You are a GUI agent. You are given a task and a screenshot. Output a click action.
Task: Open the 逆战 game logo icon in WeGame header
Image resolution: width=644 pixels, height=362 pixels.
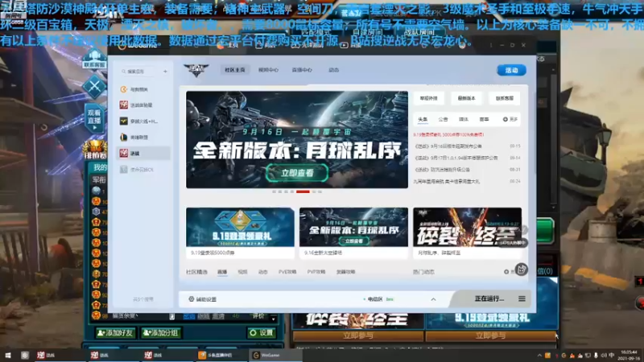click(x=196, y=70)
